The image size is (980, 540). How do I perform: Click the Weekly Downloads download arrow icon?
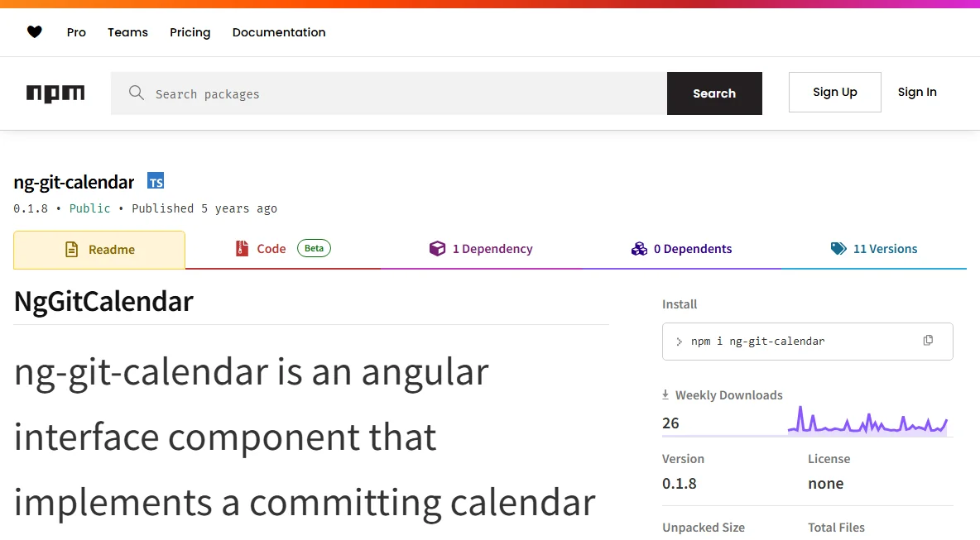665,394
